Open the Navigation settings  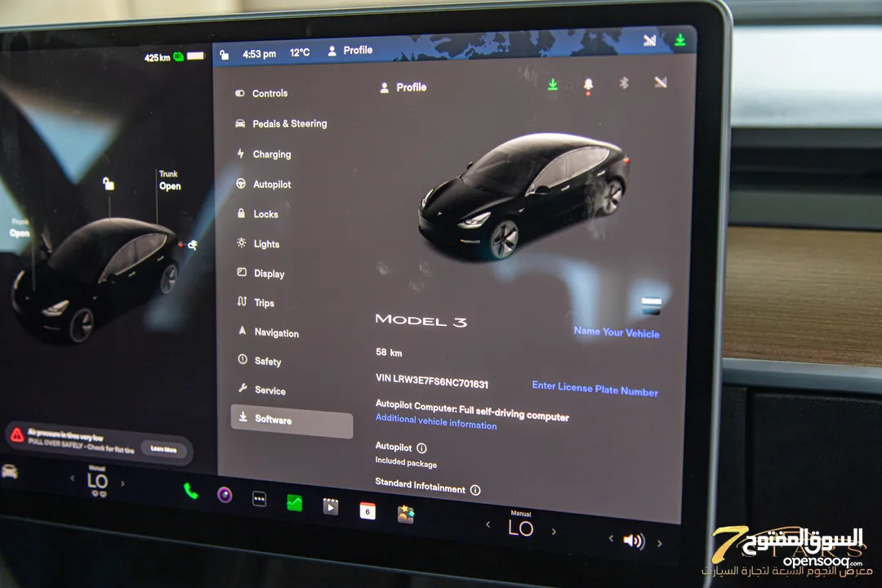pos(269,332)
